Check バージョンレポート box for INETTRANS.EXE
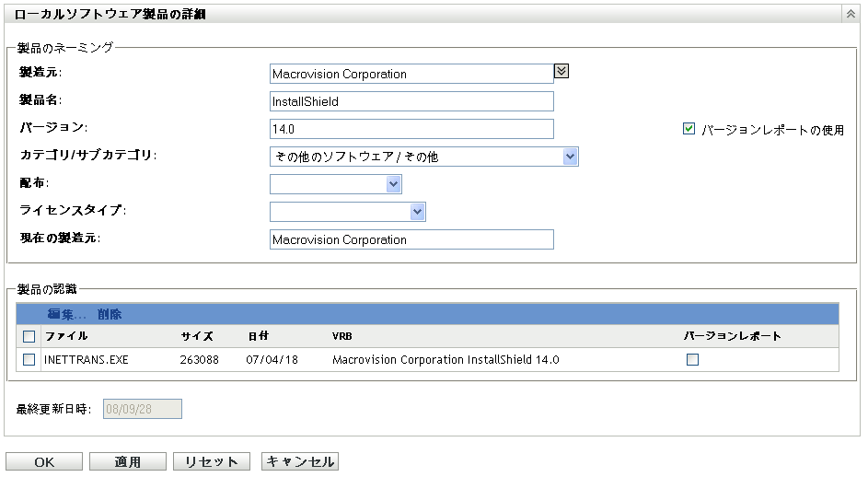 (692, 360)
